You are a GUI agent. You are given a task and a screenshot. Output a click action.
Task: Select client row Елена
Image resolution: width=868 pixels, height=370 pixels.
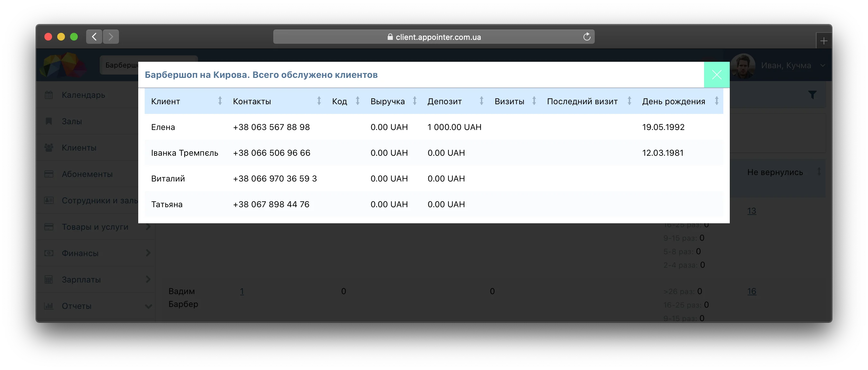[434, 127]
